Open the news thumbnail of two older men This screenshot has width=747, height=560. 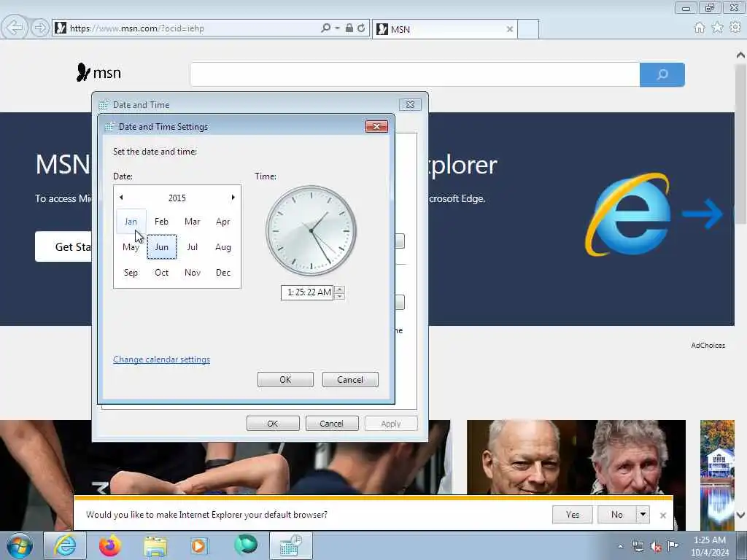pyautogui.click(x=576, y=457)
